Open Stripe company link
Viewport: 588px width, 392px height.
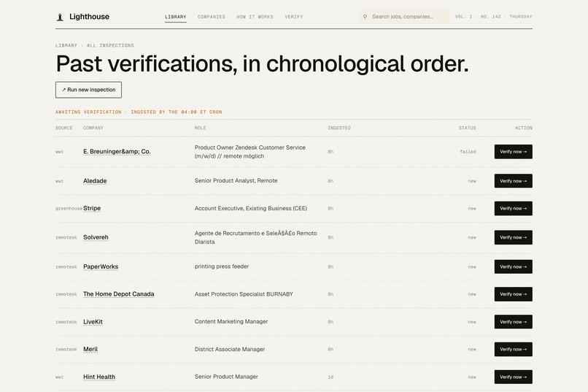[92, 208]
